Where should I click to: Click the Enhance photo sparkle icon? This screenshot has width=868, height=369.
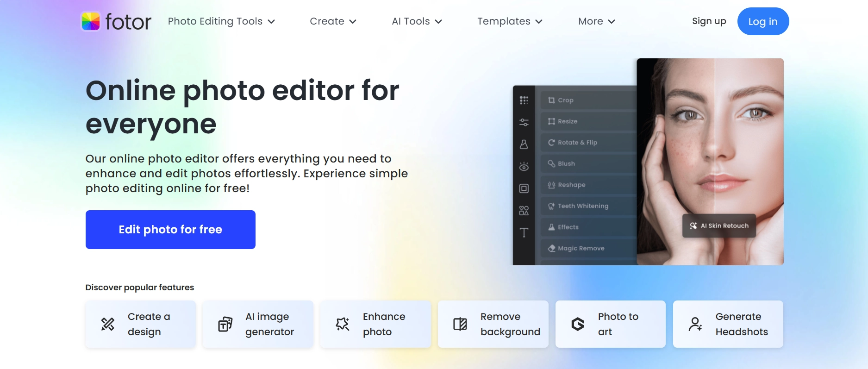point(343,324)
